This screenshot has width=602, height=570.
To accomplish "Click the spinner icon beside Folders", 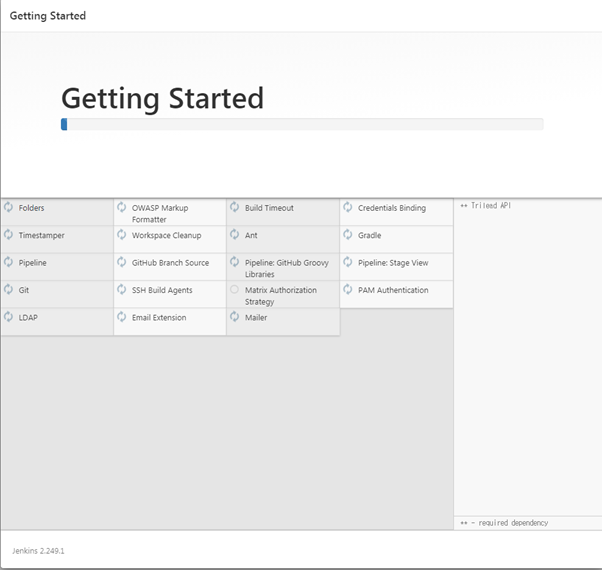I will coord(8,207).
